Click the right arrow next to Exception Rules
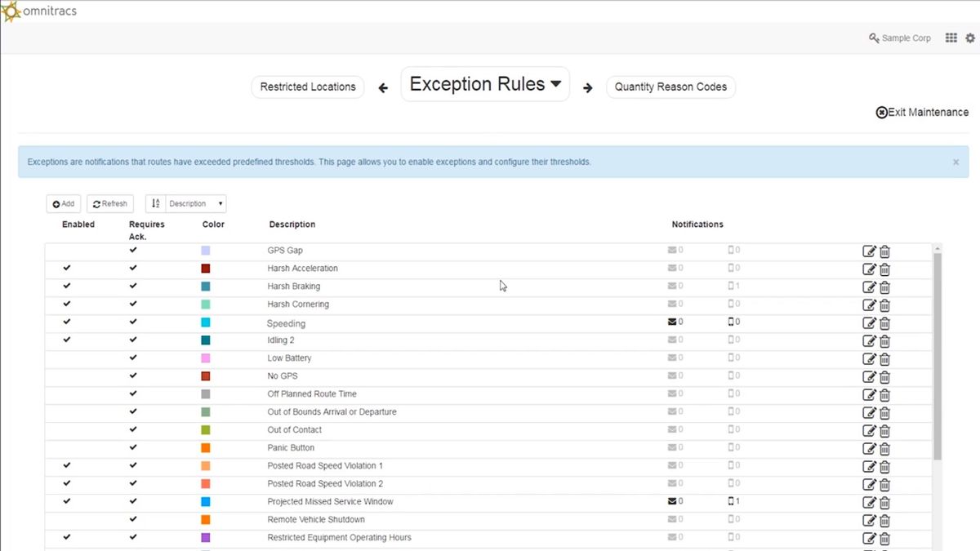This screenshot has height=551, width=980. click(587, 87)
